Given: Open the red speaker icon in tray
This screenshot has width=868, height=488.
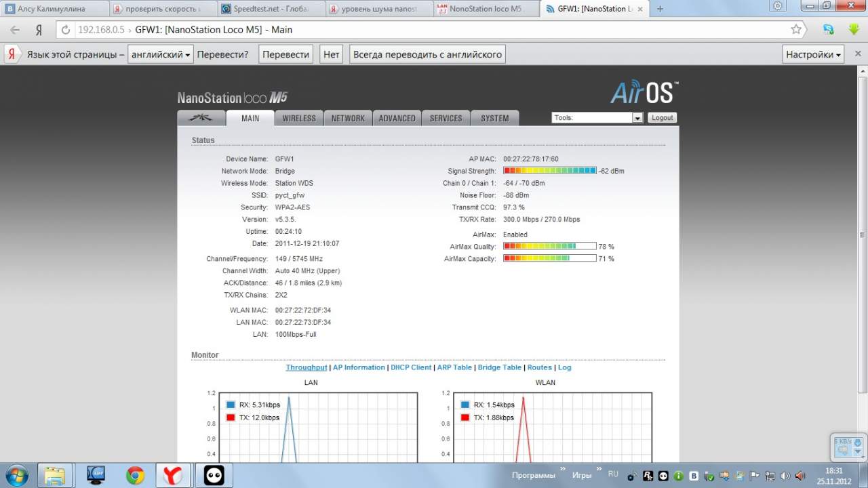Looking at the screenshot, I should (800, 476).
